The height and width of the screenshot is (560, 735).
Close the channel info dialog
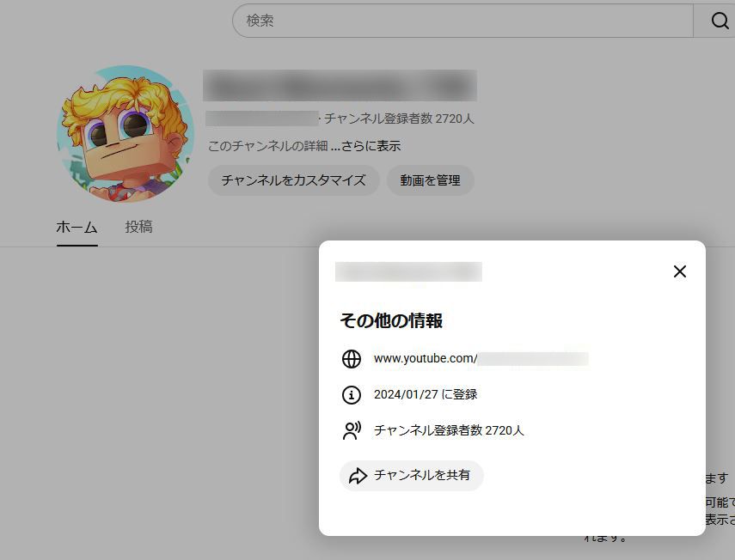[x=679, y=271]
